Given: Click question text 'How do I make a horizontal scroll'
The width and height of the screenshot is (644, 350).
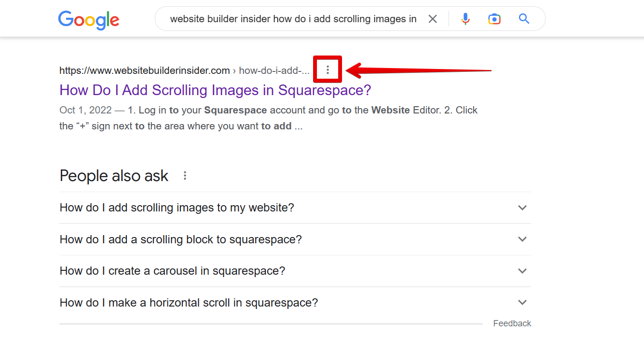Looking at the screenshot, I should point(189,303).
